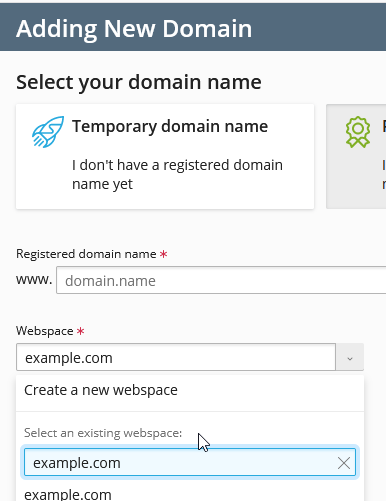Click the Select your domain name heading
386x501 pixels.
tap(139, 82)
